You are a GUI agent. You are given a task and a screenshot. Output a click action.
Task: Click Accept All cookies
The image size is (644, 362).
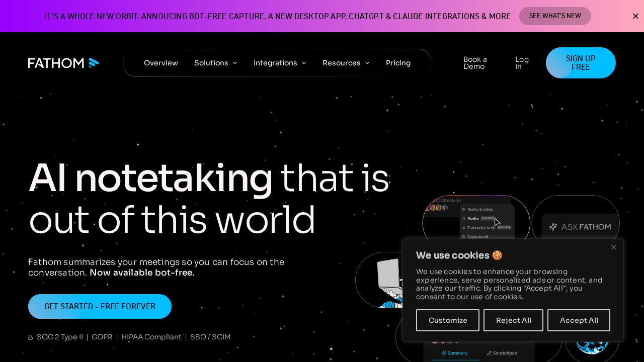click(x=579, y=320)
